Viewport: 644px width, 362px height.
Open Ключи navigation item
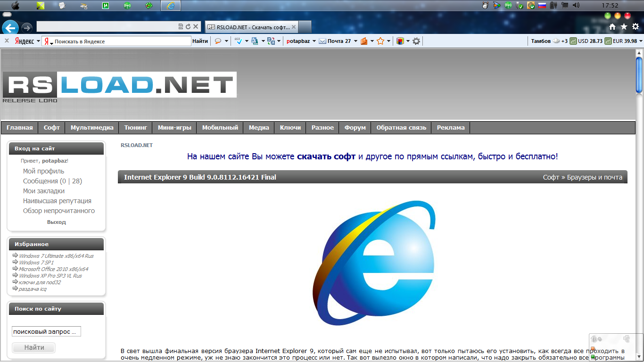pos(290,128)
